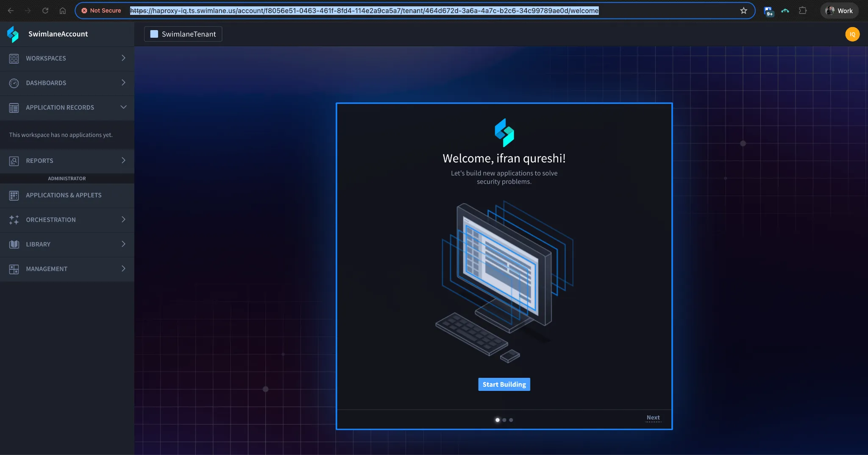Click the browser address bar URL
The width and height of the screenshot is (868, 455).
click(364, 11)
